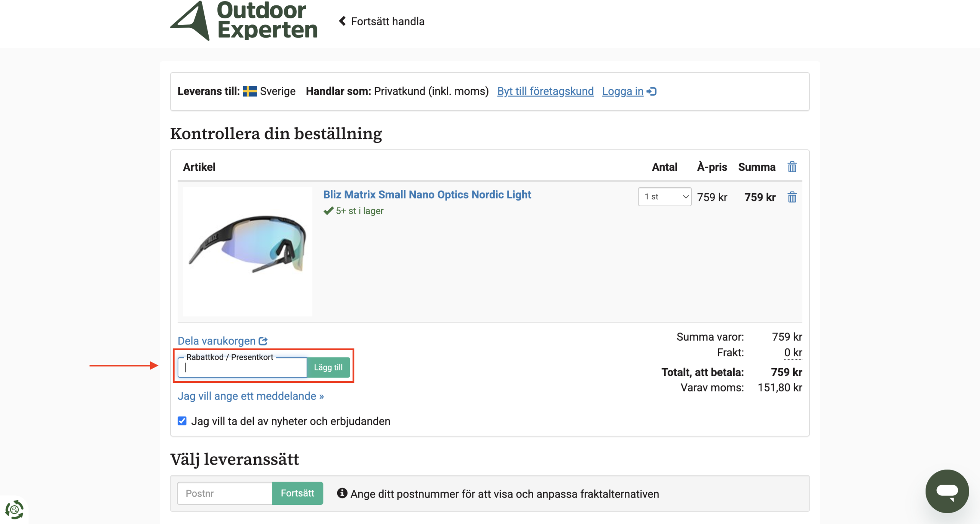The height and width of the screenshot is (524, 980).
Task: Click the info icon by postnummer text
Action: click(342, 493)
